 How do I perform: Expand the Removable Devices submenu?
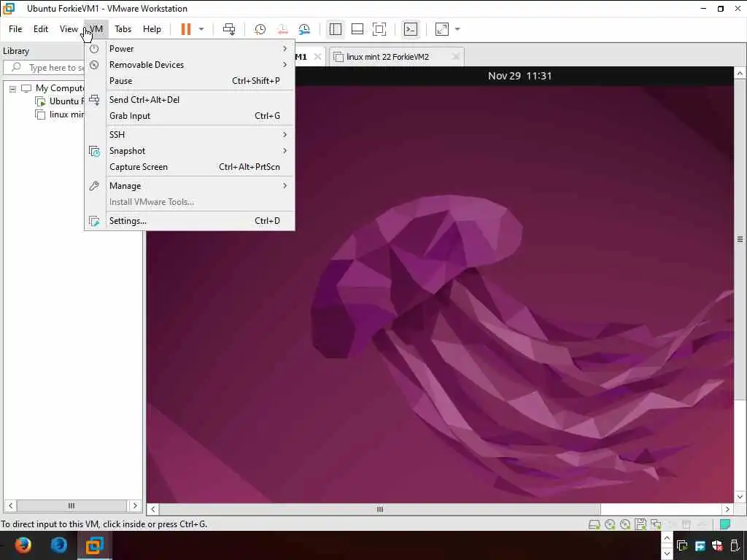pos(190,65)
